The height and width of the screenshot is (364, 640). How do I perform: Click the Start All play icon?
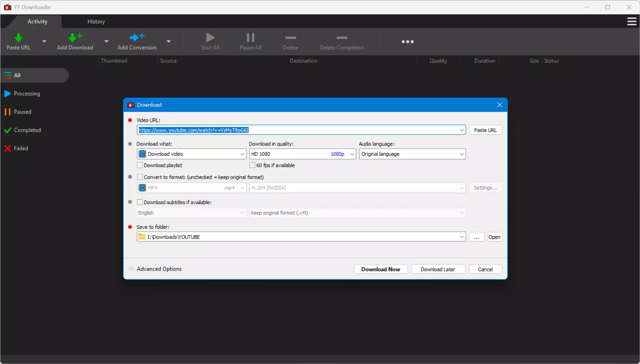click(210, 37)
